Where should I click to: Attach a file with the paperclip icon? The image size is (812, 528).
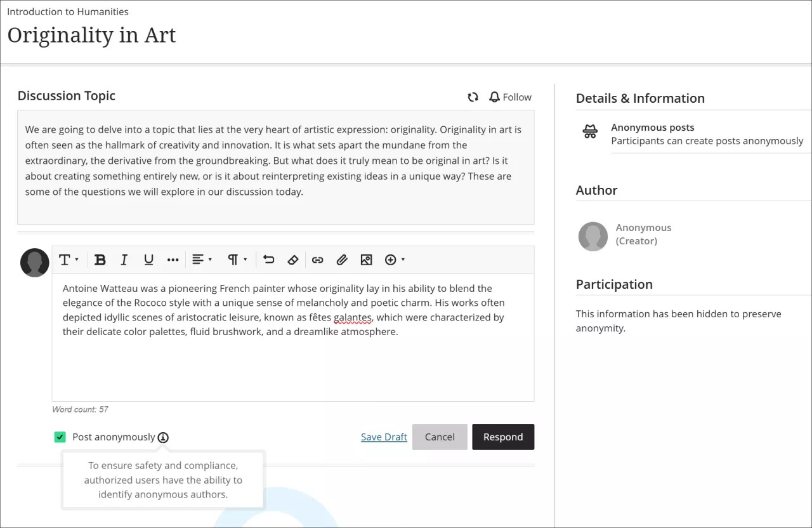pos(342,260)
